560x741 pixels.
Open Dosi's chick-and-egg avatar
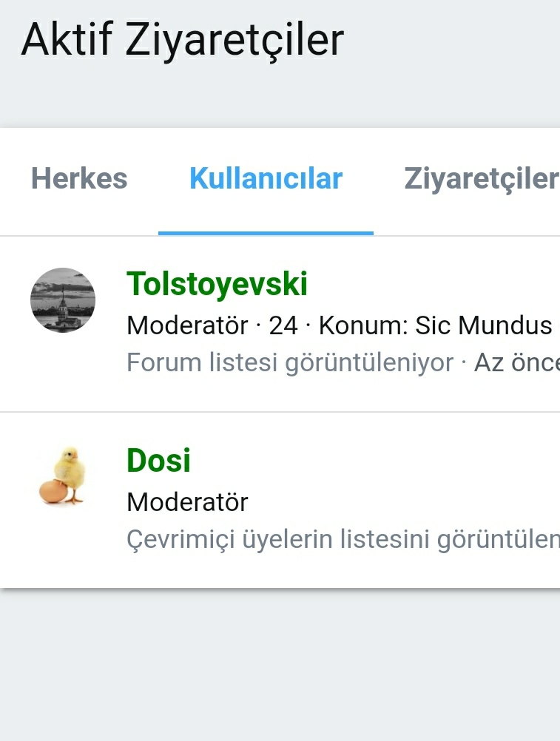click(63, 476)
